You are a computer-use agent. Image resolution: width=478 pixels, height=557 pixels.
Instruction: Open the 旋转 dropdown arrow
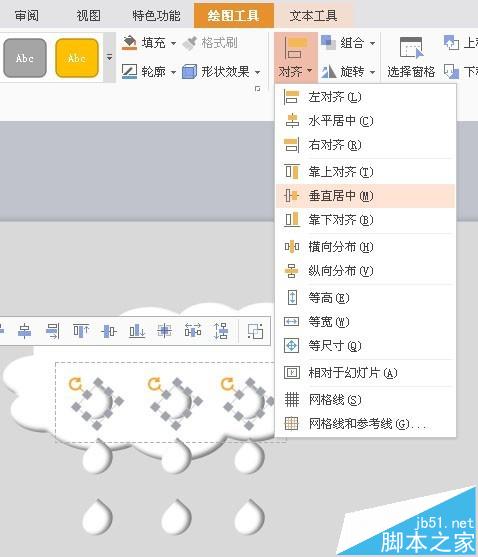pyautogui.click(x=373, y=72)
